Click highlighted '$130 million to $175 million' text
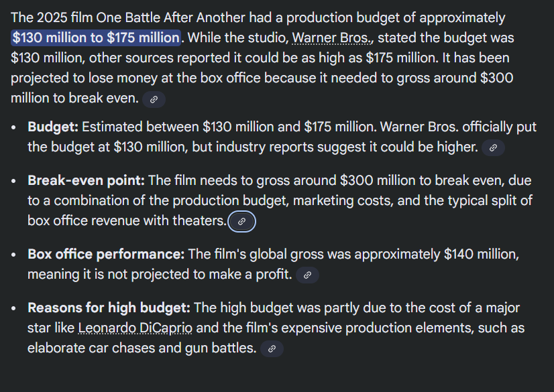Viewport: 554px width, 392px height. pos(95,38)
